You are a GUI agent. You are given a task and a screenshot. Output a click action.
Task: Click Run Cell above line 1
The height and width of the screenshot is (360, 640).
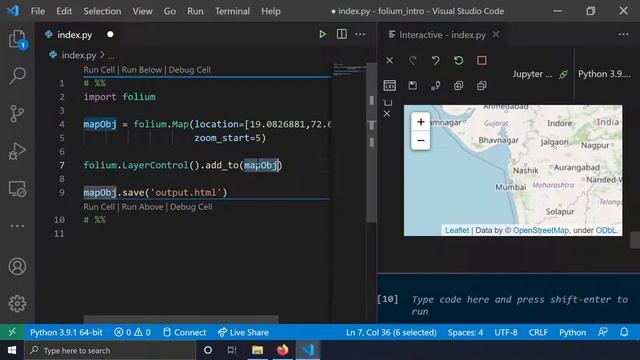pos(99,70)
